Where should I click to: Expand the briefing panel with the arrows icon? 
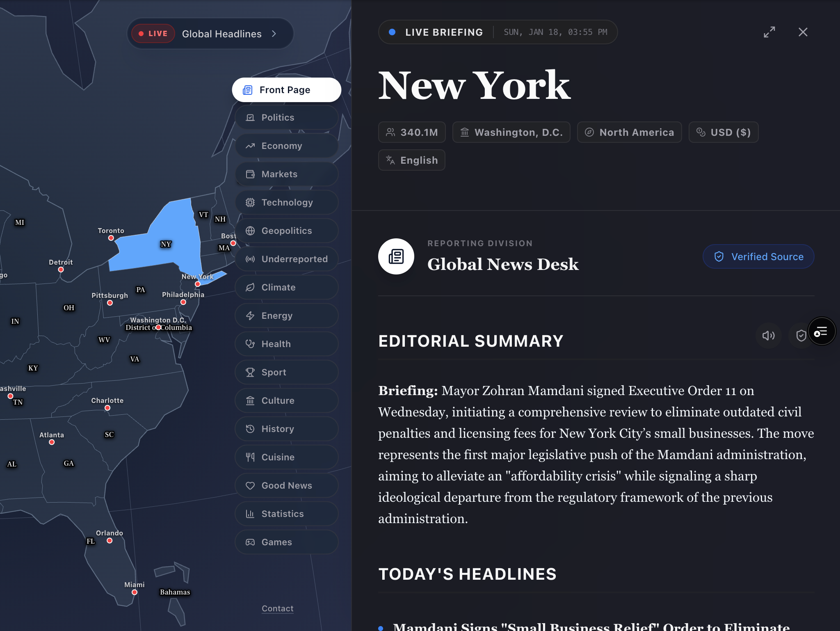point(769,32)
